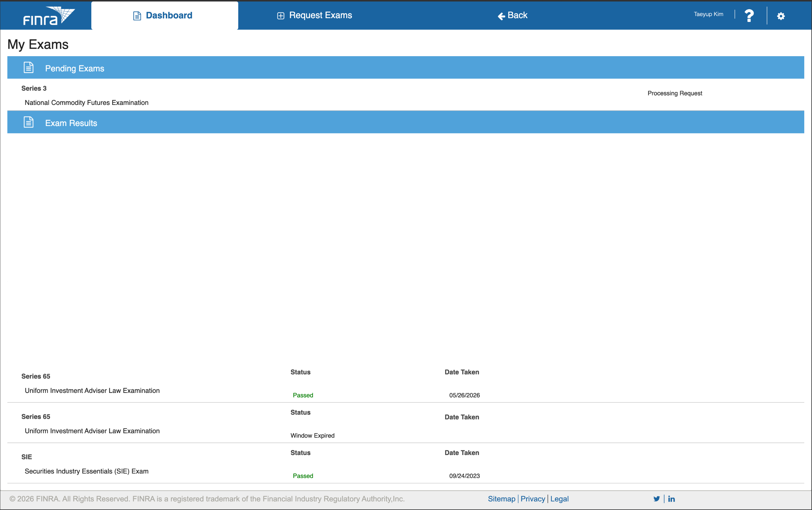Select the SIE exam title
Screen dimensions: 812x510
[27, 457]
